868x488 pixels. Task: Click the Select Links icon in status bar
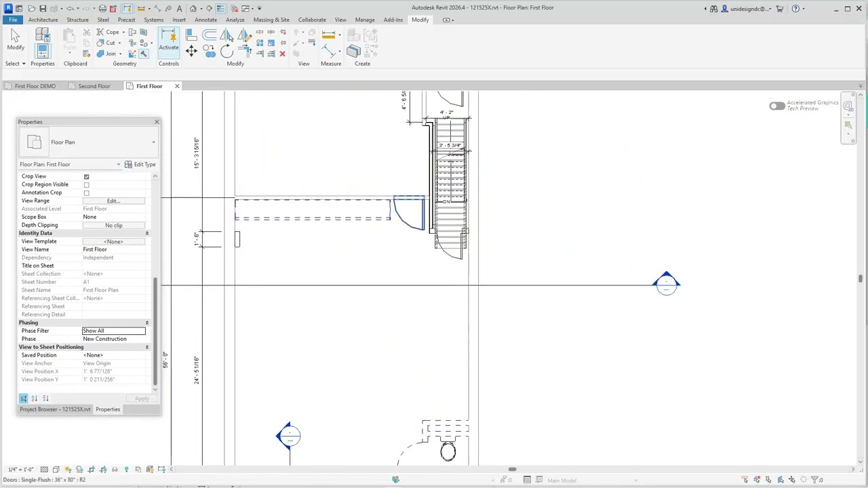pos(745,480)
